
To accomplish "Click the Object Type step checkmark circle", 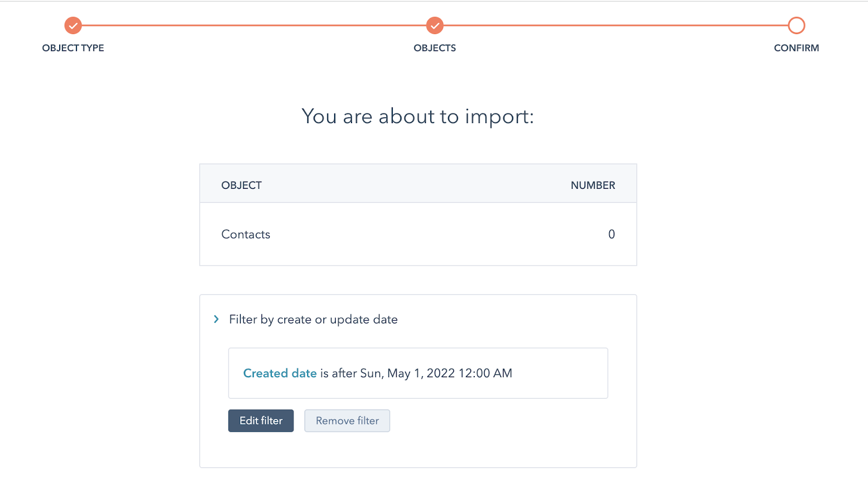I will coord(73,26).
